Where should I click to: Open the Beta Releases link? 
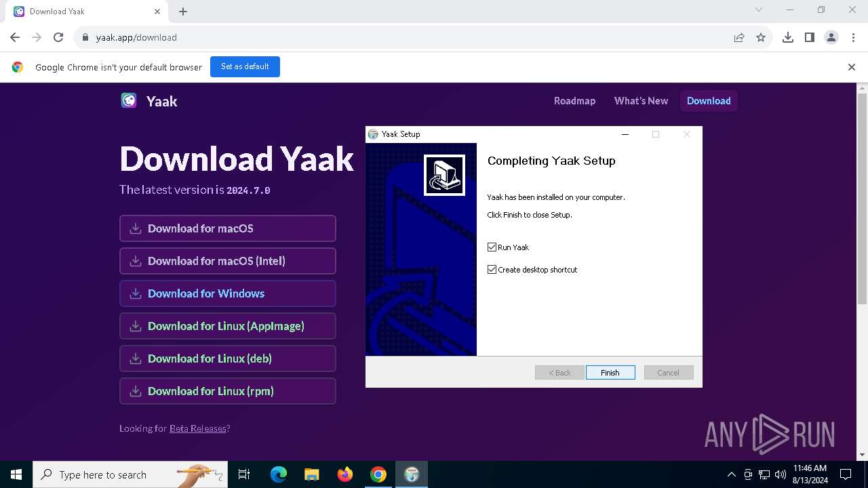coord(198,428)
